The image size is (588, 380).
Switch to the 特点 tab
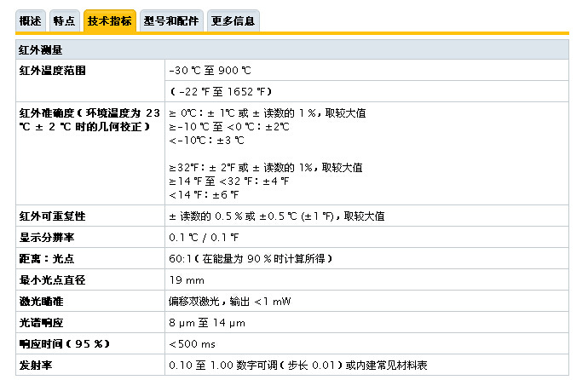[x=65, y=20]
